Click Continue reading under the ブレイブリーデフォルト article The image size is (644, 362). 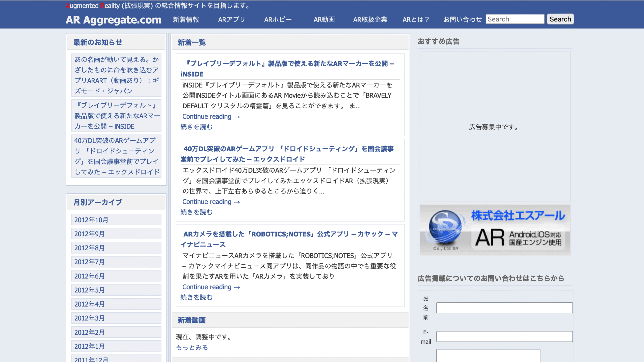tap(211, 116)
